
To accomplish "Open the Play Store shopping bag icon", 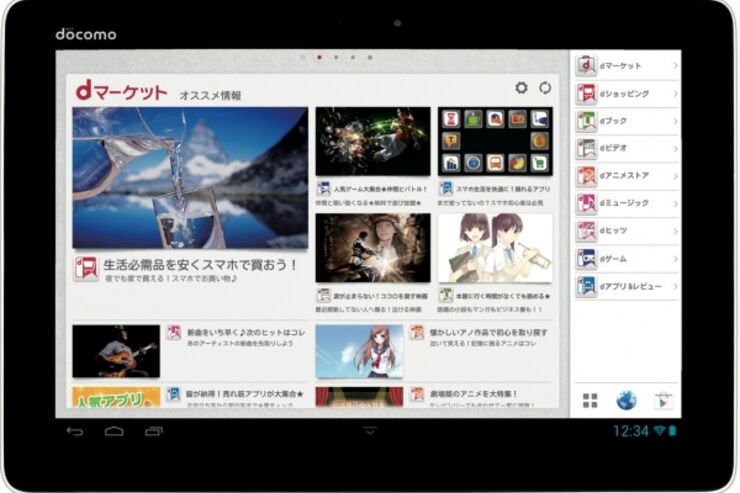I will [663, 401].
